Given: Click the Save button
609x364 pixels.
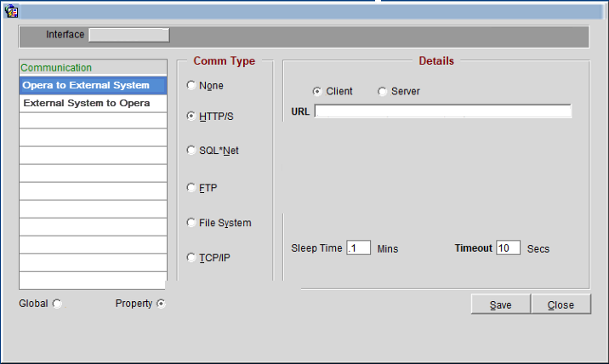Looking at the screenshot, I should 501,304.
